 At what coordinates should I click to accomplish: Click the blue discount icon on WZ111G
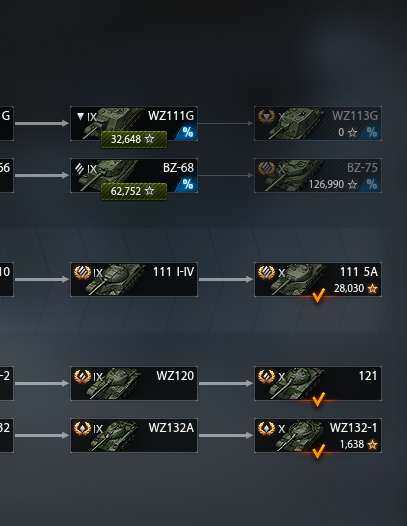187,133
